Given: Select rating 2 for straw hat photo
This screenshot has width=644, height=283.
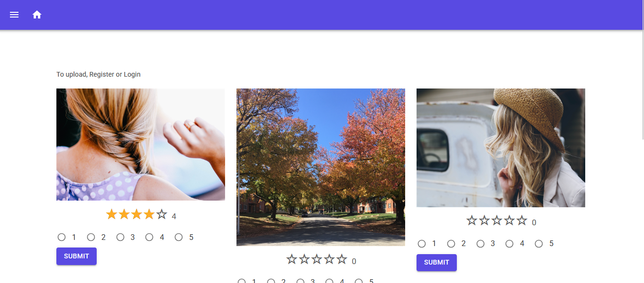Looking at the screenshot, I should pos(451,244).
